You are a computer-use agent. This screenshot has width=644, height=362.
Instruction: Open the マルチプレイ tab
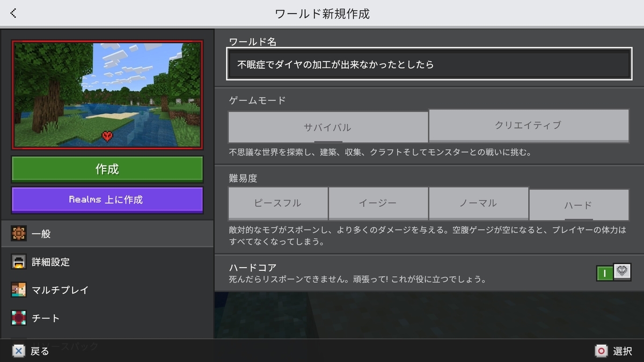click(107, 290)
